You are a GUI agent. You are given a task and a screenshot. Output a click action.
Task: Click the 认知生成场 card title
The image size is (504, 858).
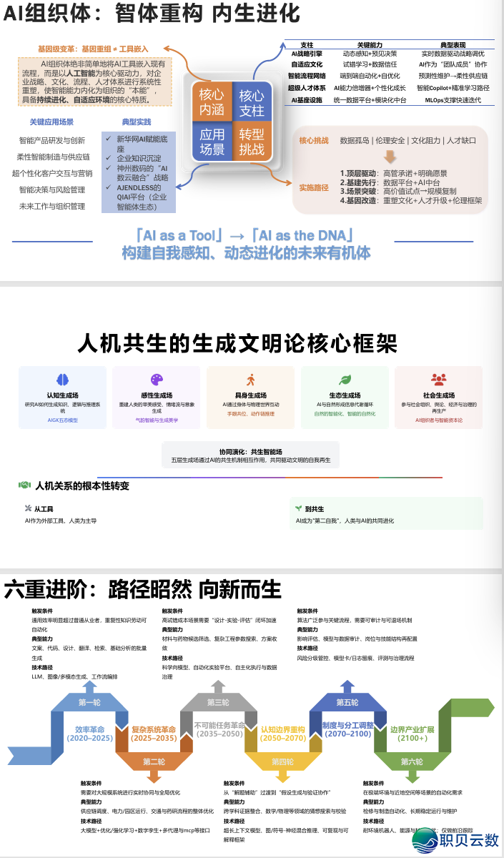click(x=63, y=395)
